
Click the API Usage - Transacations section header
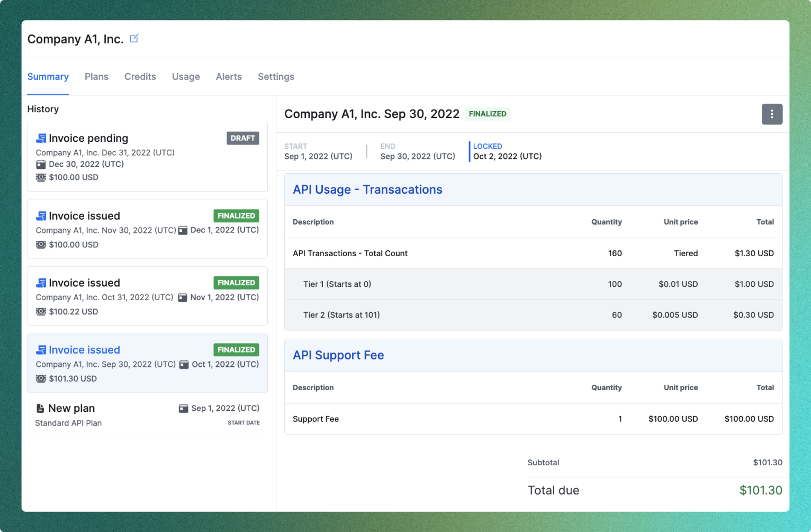point(367,190)
